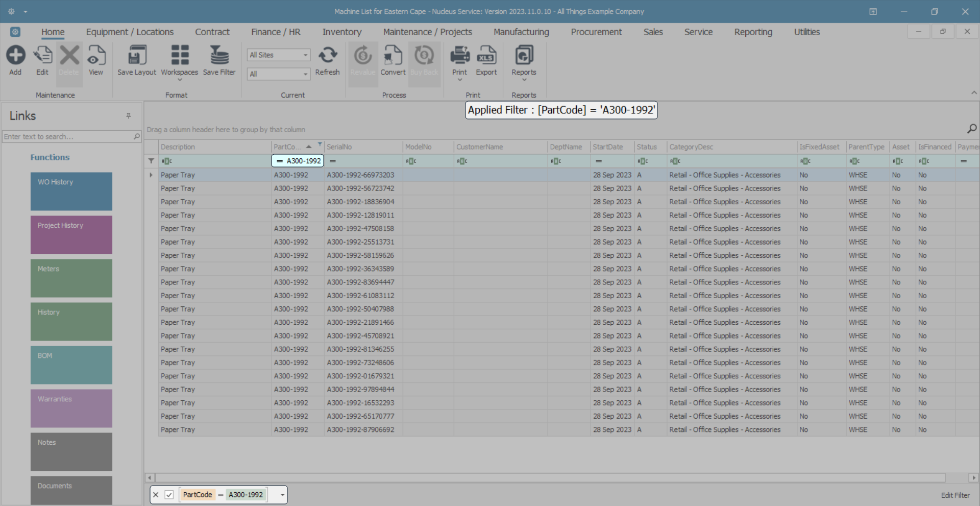Viewport: 980px width, 506px height.
Task: Open the History tile
Action: pos(71,322)
